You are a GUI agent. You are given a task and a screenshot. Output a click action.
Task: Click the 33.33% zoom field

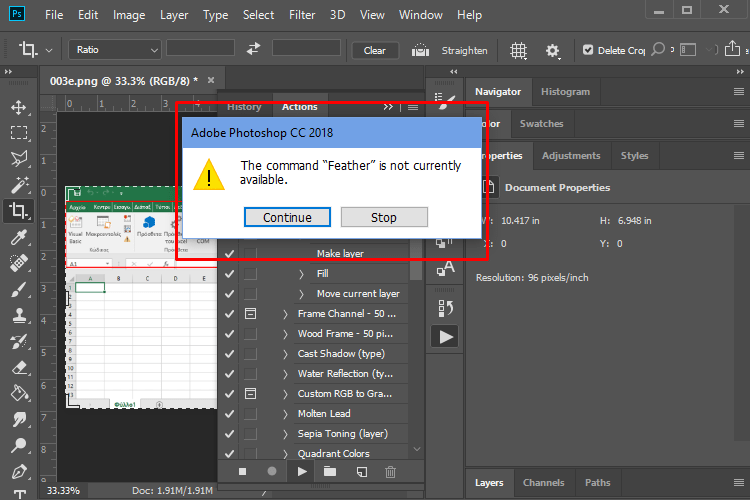click(63, 490)
